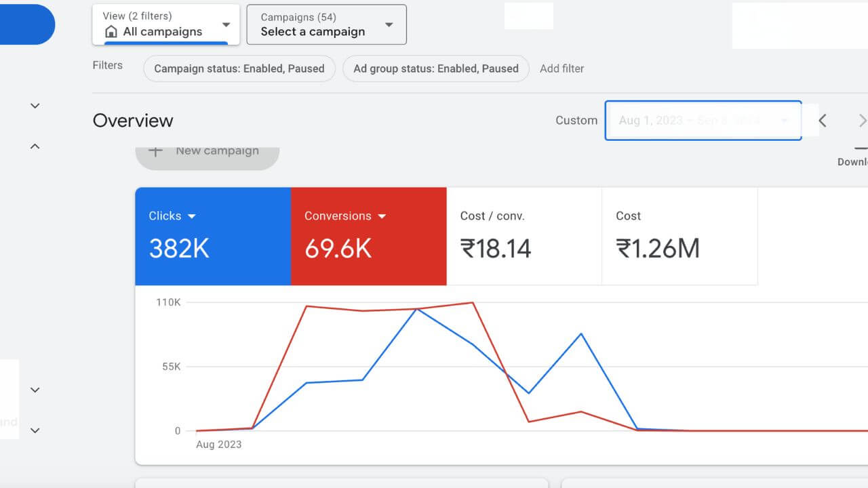The width and height of the screenshot is (868, 488).
Task: Click Add filter
Action: click(561, 68)
